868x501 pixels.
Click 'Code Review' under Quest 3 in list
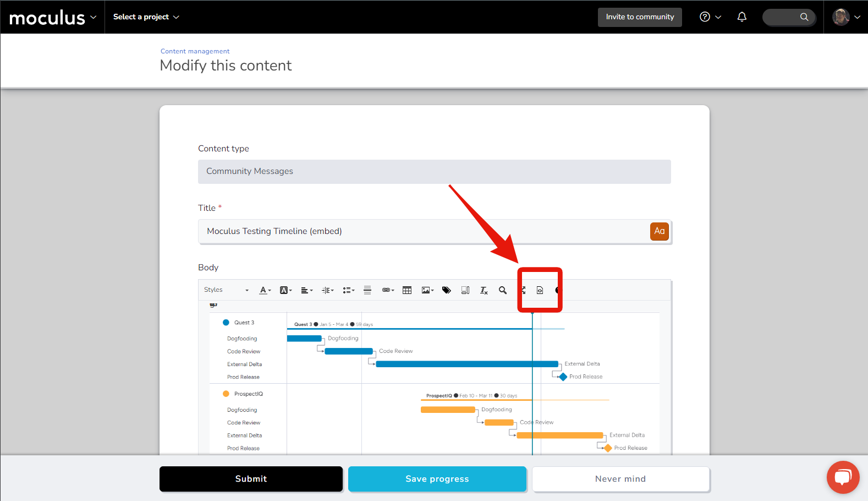click(244, 351)
